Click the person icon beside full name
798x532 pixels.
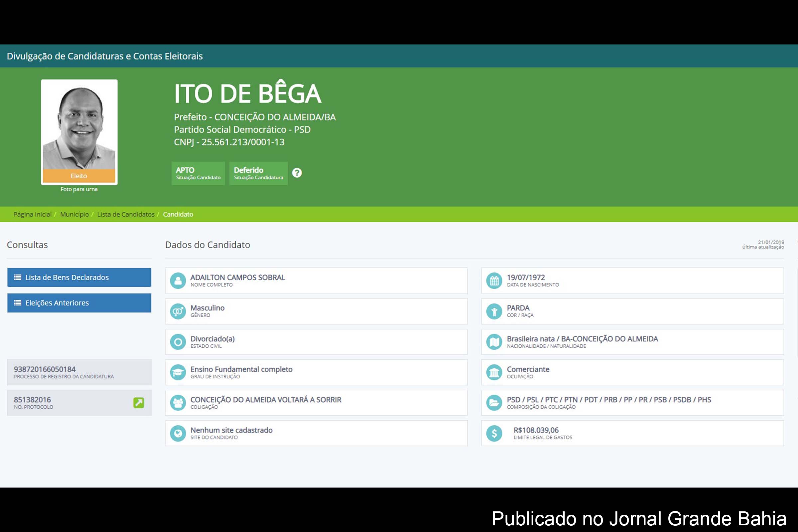click(x=178, y=281)
